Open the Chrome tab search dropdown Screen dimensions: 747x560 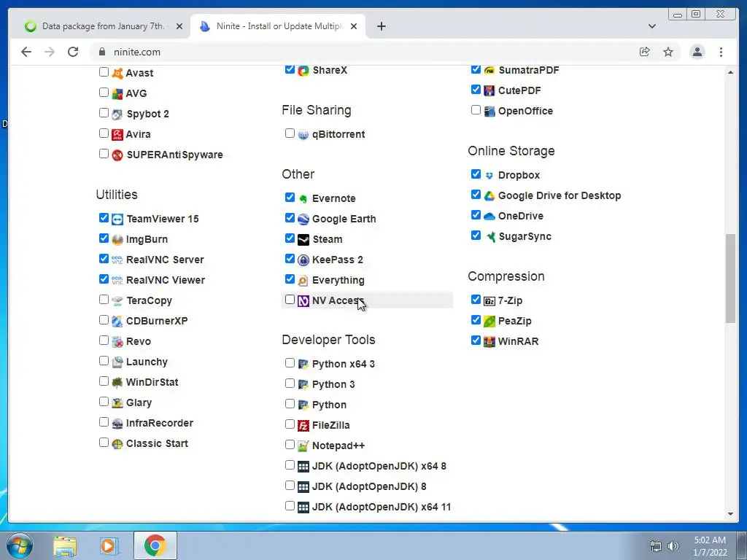[651, 26]
